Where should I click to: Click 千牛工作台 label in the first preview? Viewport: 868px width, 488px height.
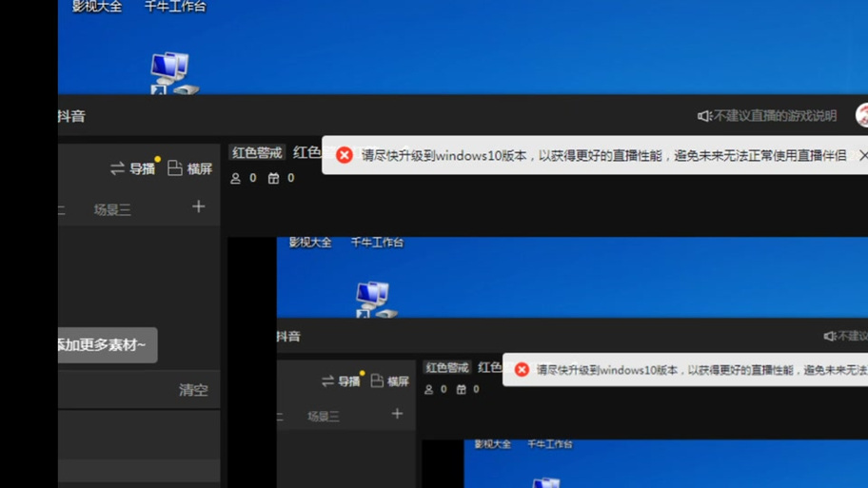coord(377,243)
